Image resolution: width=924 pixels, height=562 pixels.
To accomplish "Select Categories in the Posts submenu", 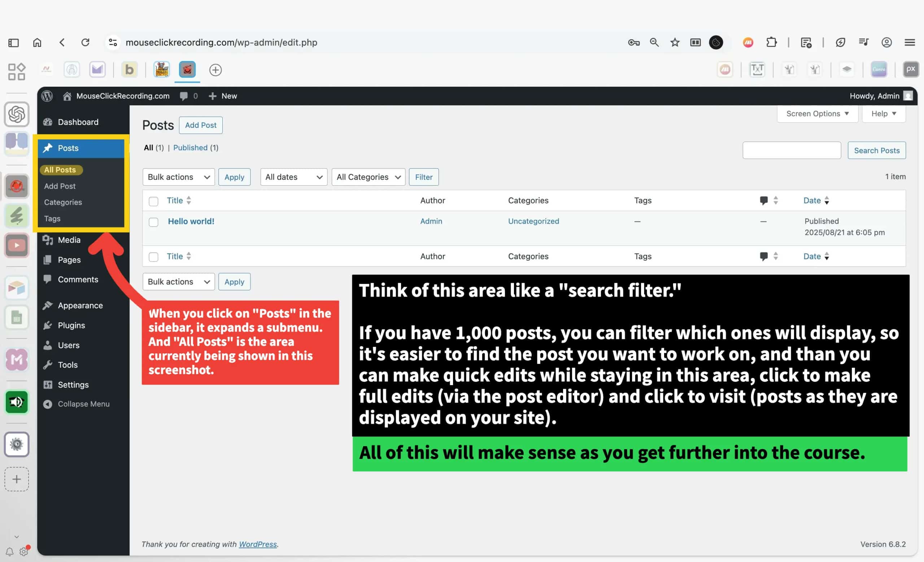I will point(63,202).
